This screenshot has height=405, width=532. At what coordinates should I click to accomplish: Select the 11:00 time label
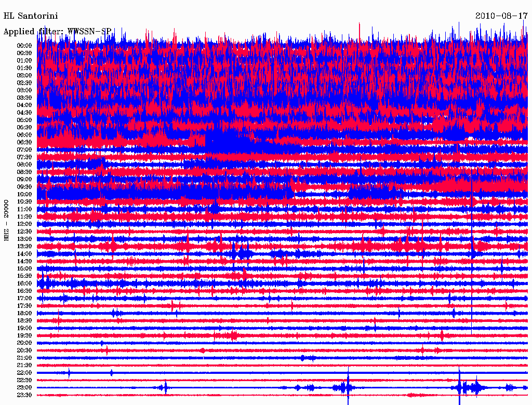pos(24,209)
